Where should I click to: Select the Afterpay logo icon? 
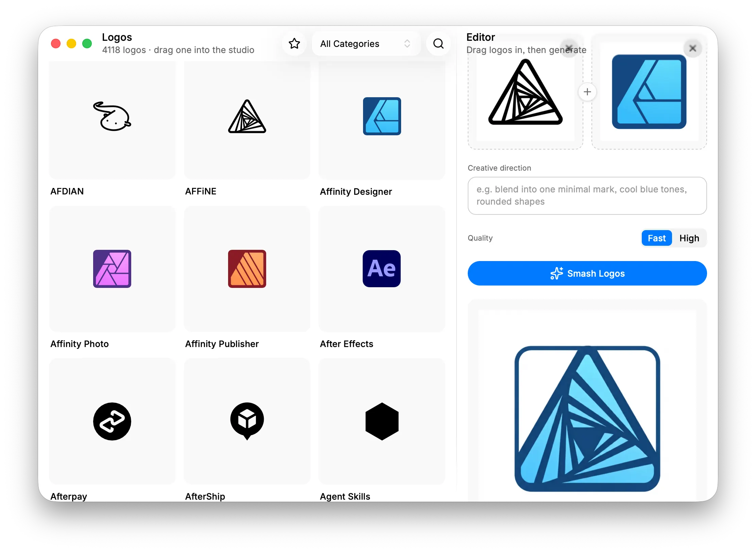112,421
